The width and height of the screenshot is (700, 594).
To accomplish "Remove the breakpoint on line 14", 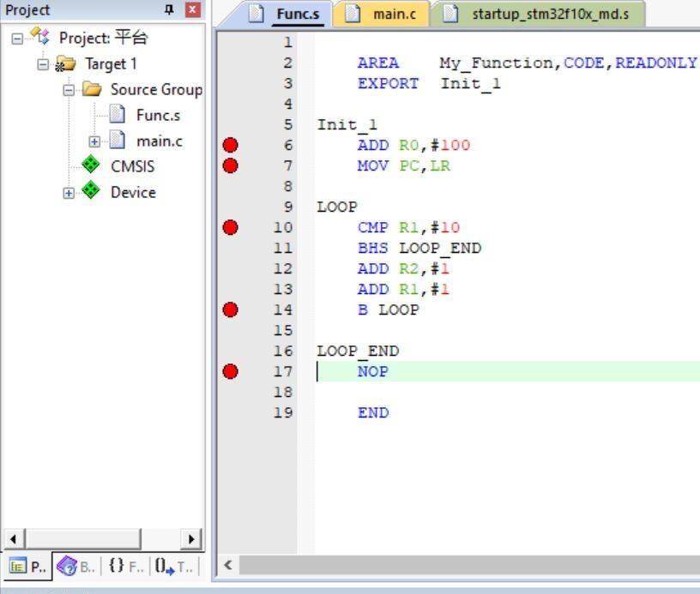I will (231, 310).
